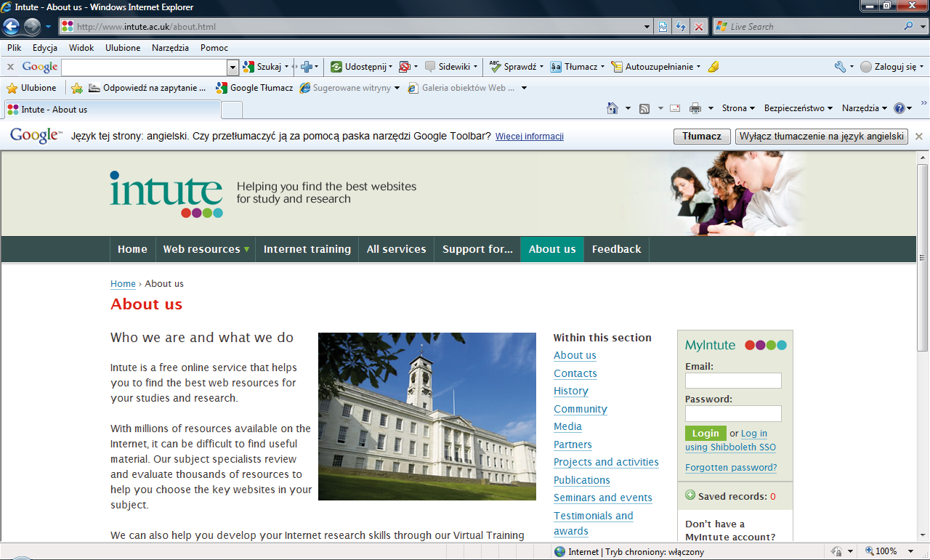Click the Print printer icon
The image size is (930, 560).
[695, 109]
